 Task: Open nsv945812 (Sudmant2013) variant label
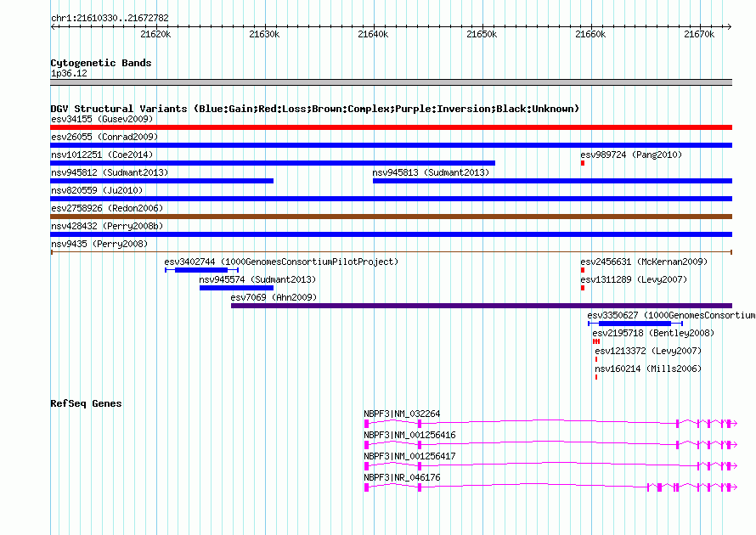[x=110, y=172]
